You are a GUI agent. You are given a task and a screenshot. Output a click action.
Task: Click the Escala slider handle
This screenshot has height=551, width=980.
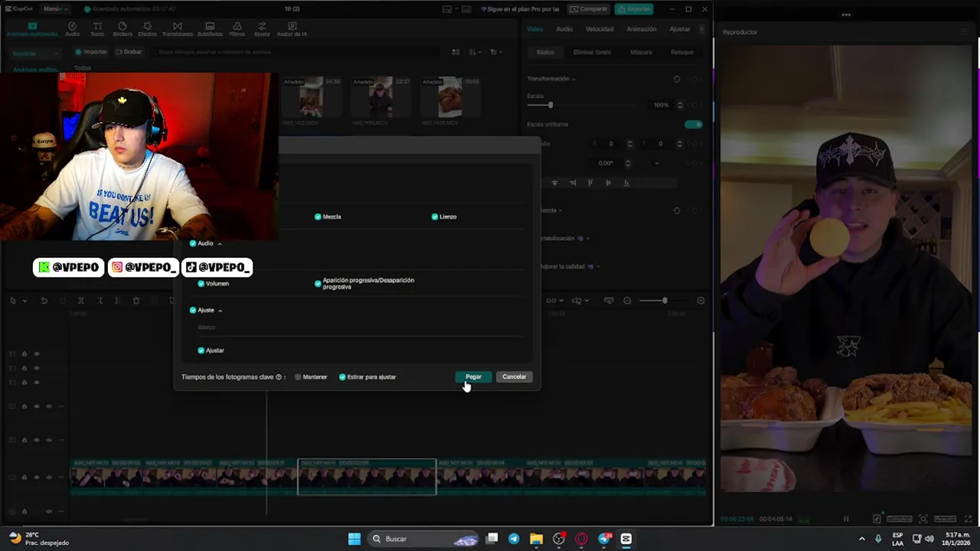[550, 105]
